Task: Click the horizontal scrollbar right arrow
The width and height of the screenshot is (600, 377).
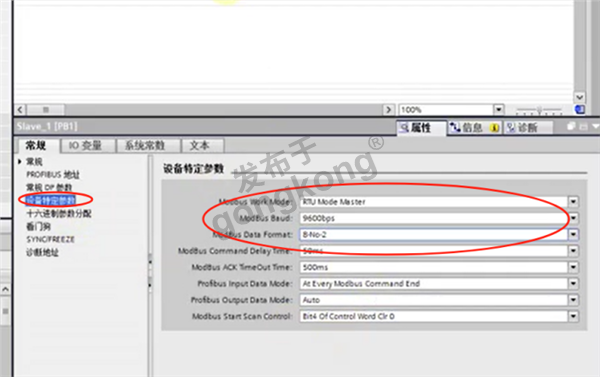Action: coord(389,110)
